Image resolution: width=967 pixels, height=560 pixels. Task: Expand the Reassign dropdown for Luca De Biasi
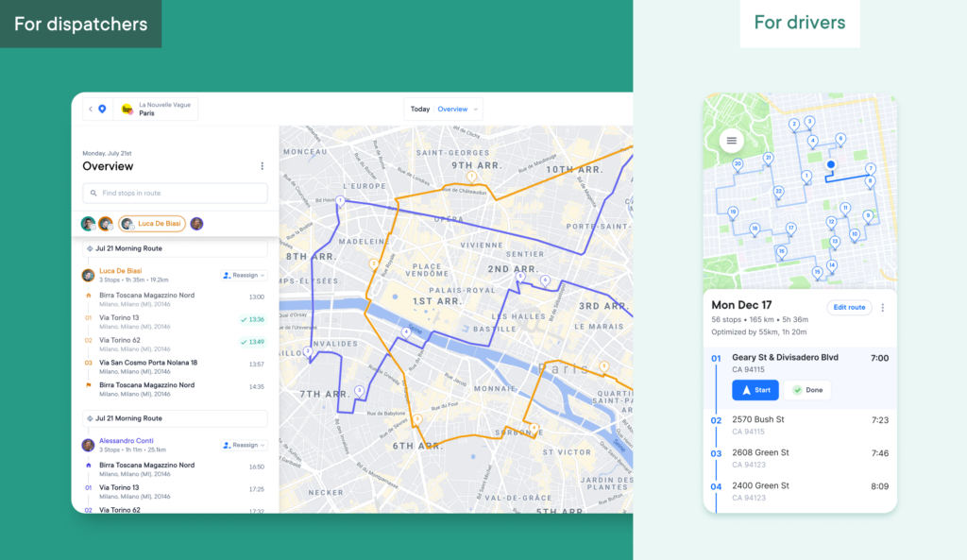[246, 275]
